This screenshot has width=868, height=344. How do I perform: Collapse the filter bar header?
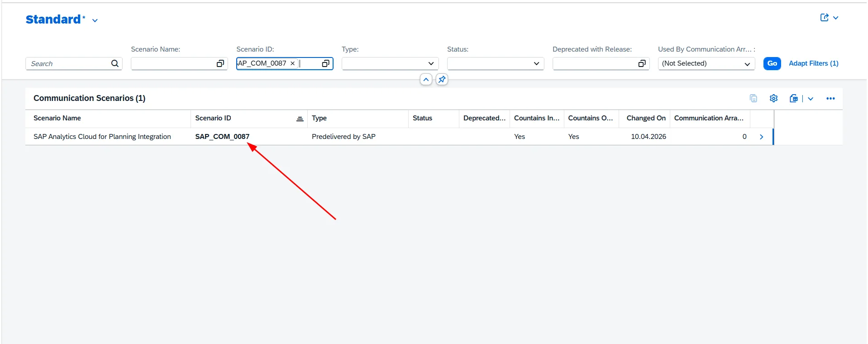(426, 80)
